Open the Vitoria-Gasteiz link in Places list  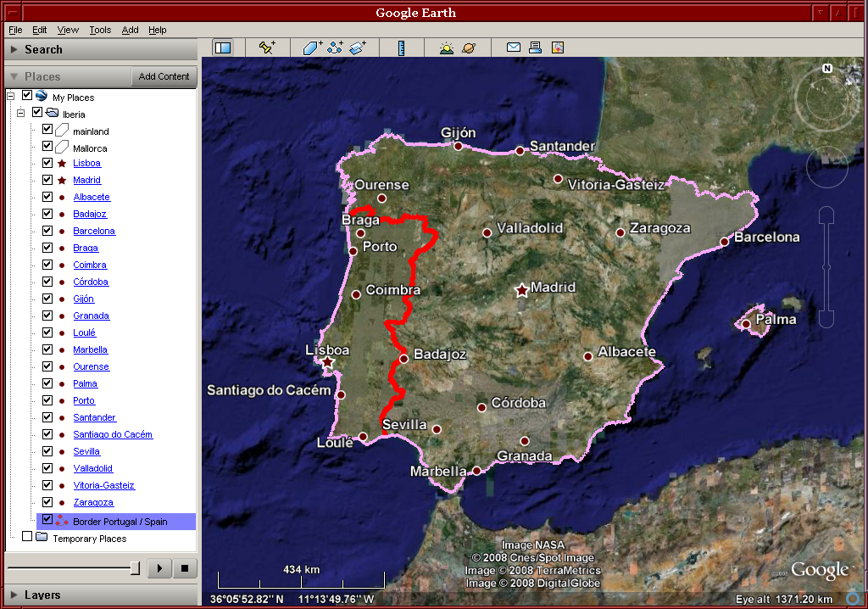(104, 485)
